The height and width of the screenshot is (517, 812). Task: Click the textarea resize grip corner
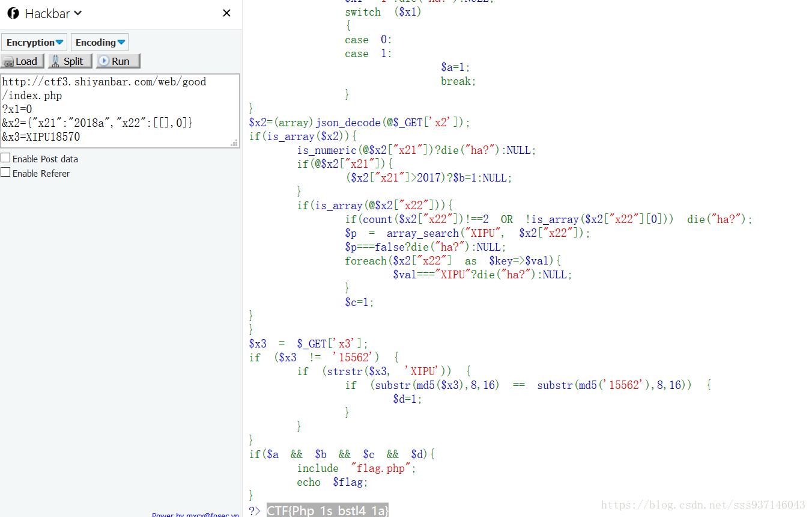pos(234,142)
